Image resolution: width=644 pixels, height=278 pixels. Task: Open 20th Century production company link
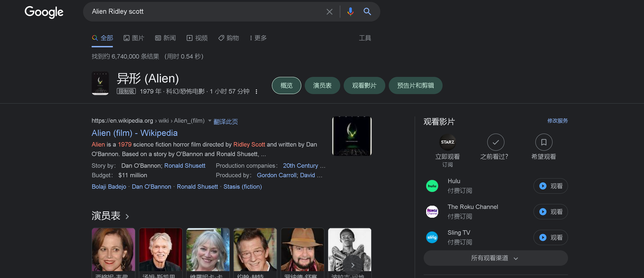(301, 166)
